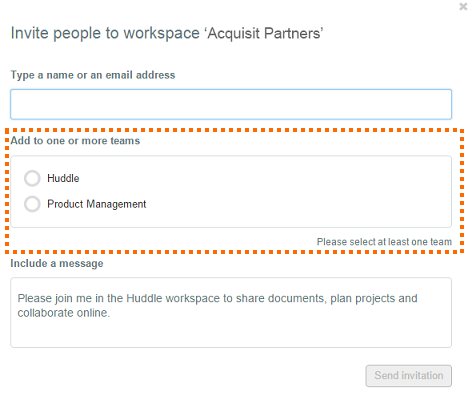This screenshot has height=396, width=472.
Task: Click the dialog title 'Invite people to workspace'
Action: pyautogui.click(x=105, y=33)
